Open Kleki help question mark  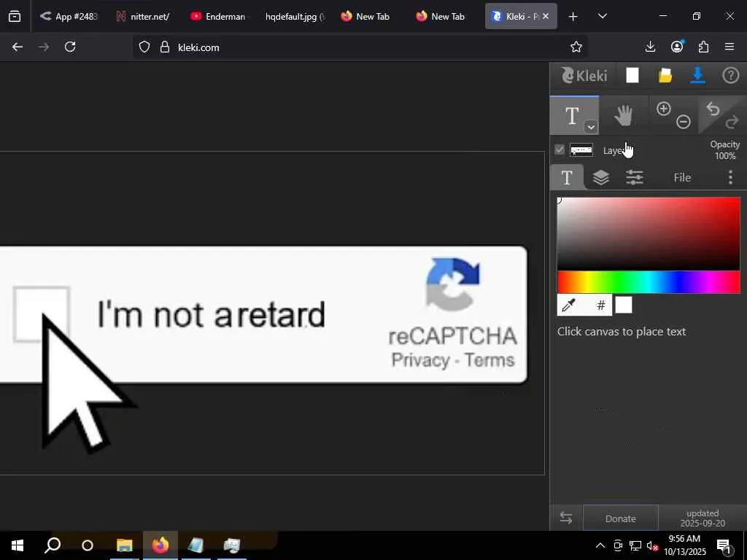730,75
